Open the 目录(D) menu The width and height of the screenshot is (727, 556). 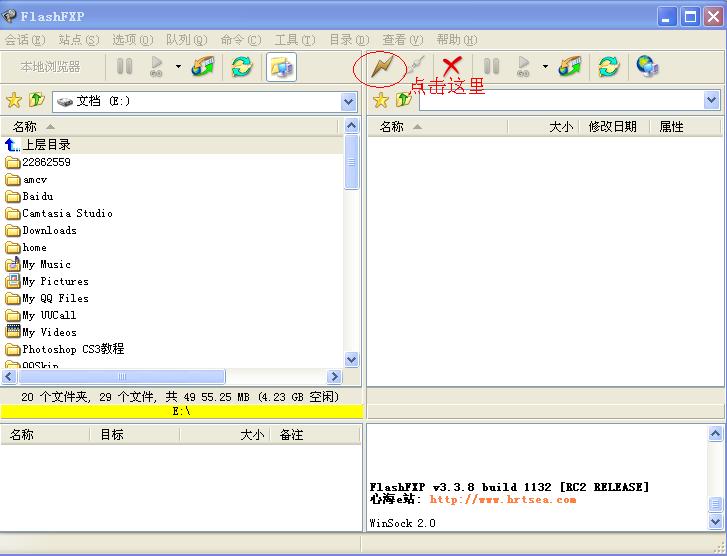[x=349, y=40]
